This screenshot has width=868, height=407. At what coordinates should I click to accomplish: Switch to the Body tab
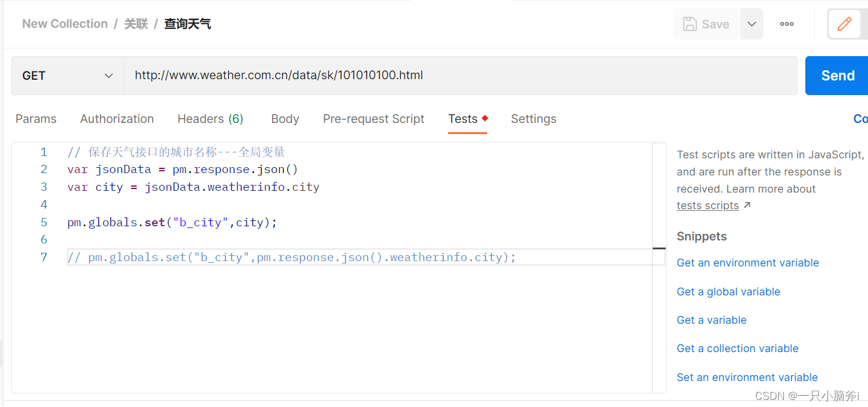285,119
